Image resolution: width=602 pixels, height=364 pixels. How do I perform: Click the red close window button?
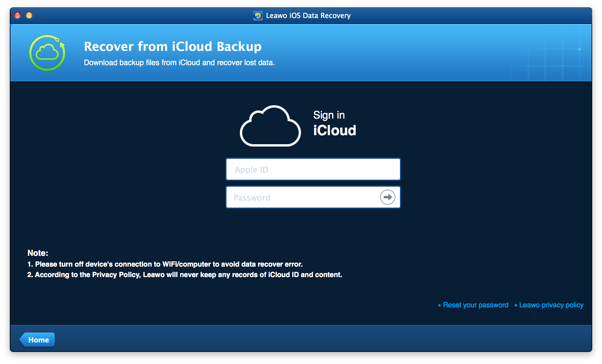pyautogui.click(x=17, y=15)
